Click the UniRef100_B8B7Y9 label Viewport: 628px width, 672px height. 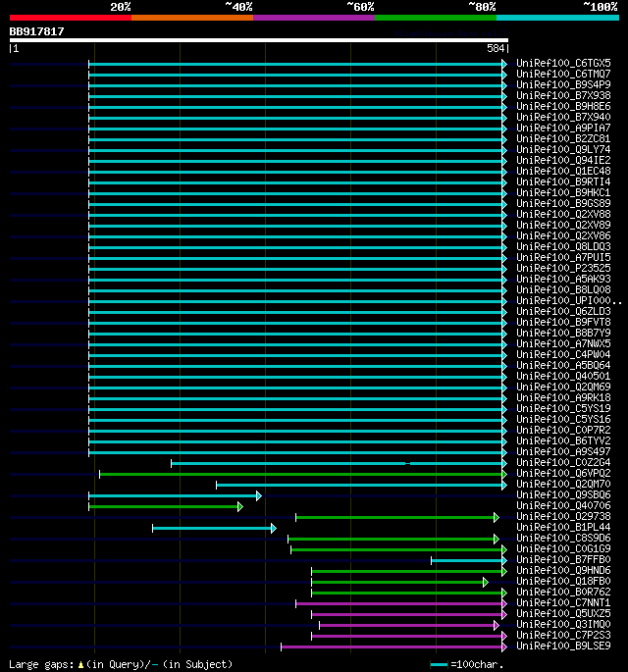(563, 333)
